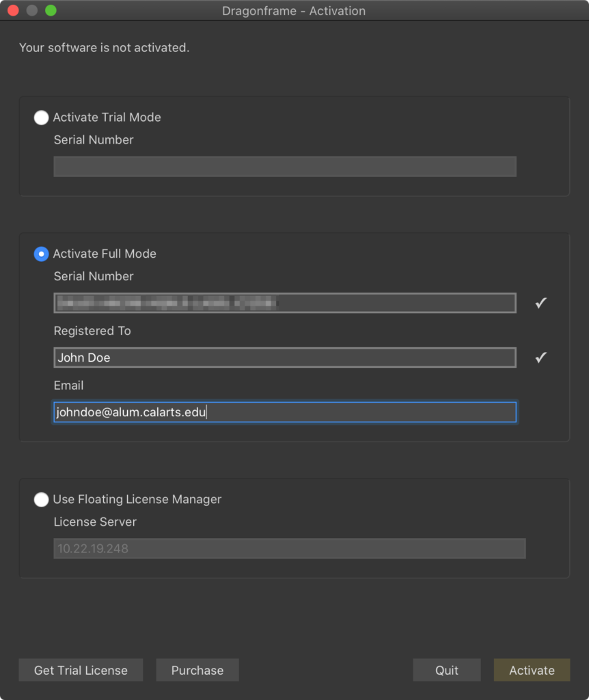Click the Registered To name field
This screenshot has height=700, width=589.
pos(285,358)
